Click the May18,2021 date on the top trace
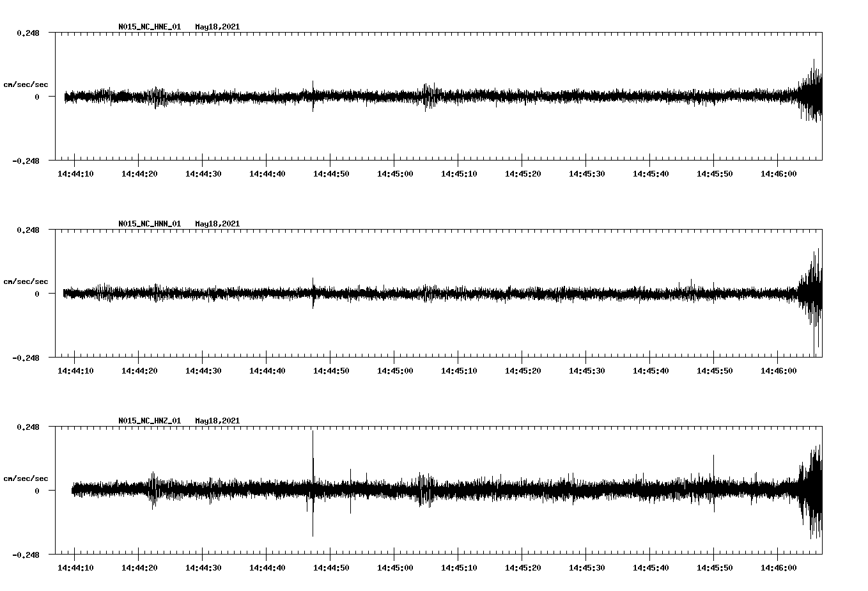Screen dimensions: 868x591 pyautogui.click(x=217, y=28)
